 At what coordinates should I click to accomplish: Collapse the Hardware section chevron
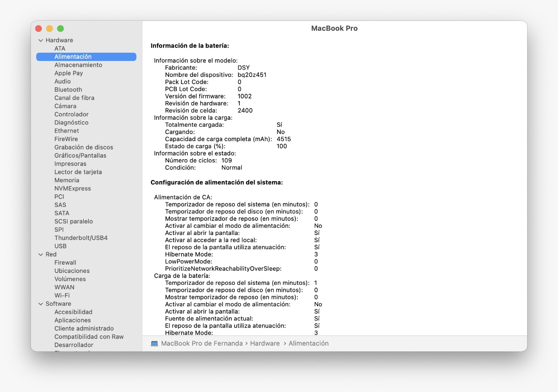[x=41, y=41]
